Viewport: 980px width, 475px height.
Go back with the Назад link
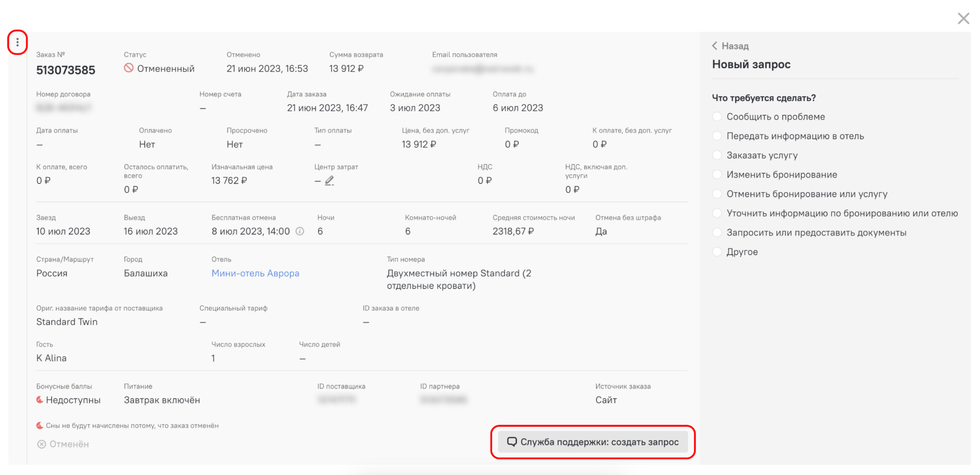tap(730, 46)
